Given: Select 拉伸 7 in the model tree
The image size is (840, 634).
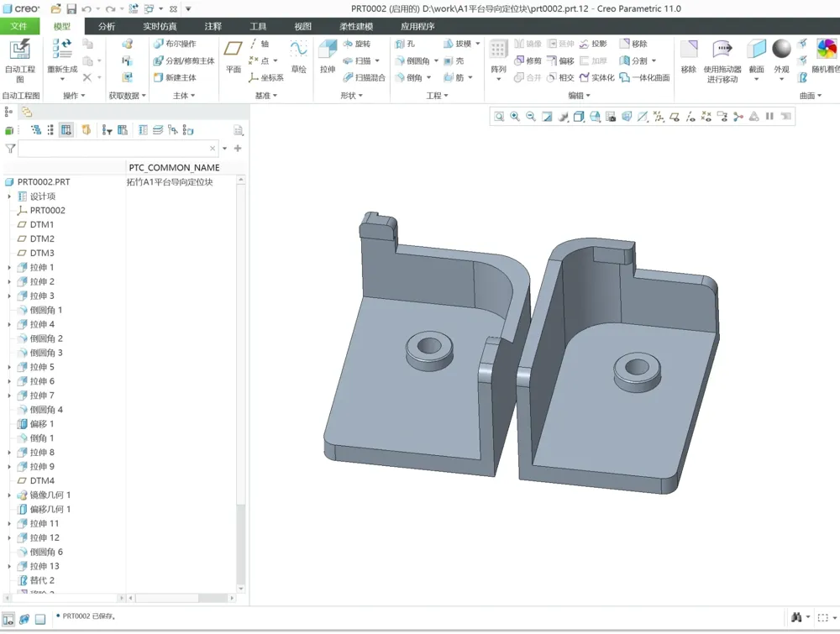Looking at the screenshot, I should point(40,395).
